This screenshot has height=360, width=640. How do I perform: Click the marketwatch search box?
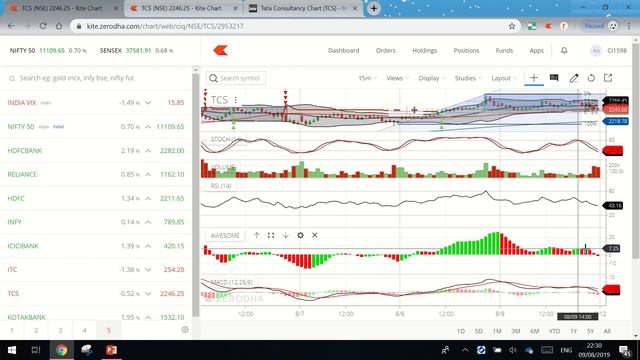click(x=96, y=78)
